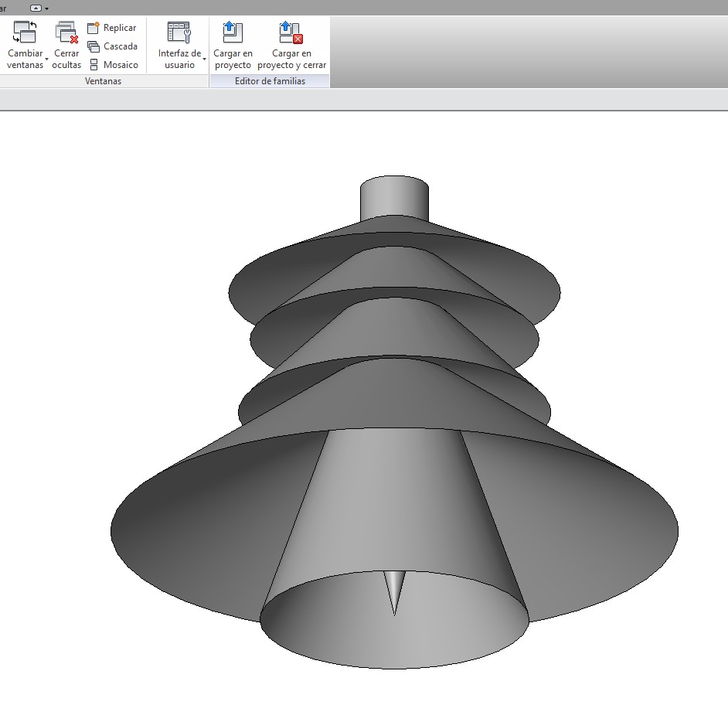Open the Interfaz de usuario icon
The image size is (728, 705).
point(179,32)
